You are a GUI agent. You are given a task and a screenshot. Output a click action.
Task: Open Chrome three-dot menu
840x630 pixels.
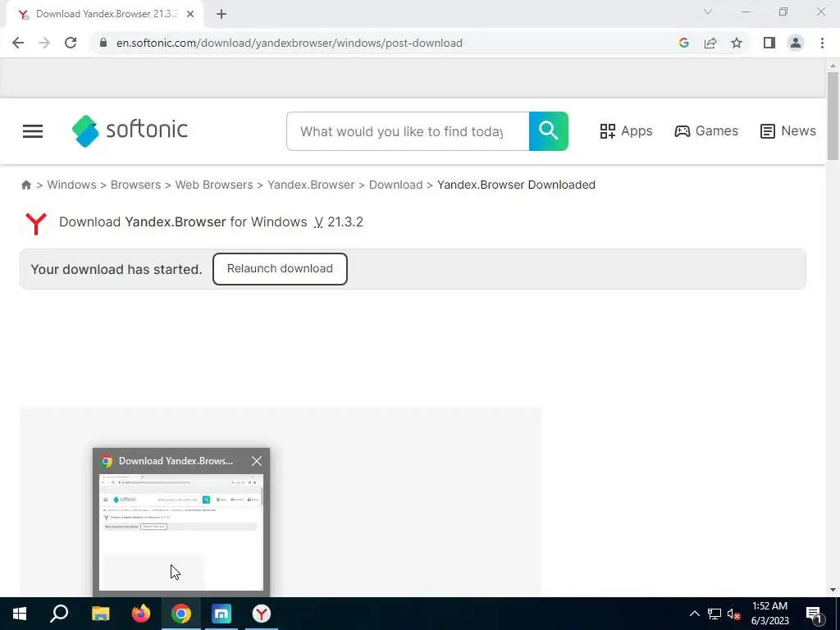click(822, 43)
